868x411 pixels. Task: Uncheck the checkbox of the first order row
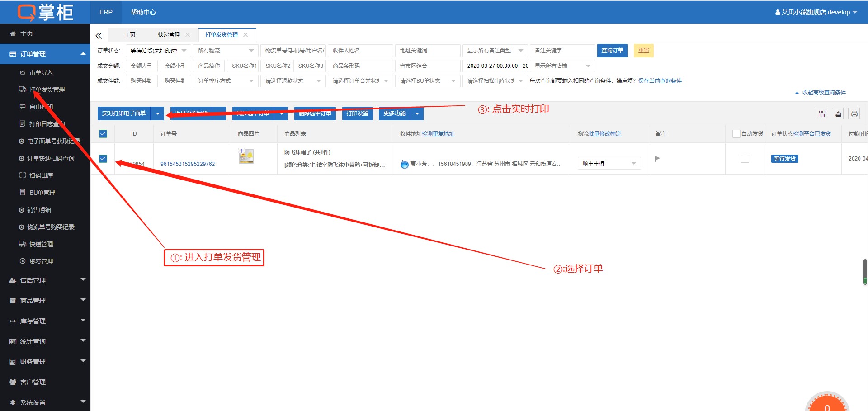[x=103, y=159]
